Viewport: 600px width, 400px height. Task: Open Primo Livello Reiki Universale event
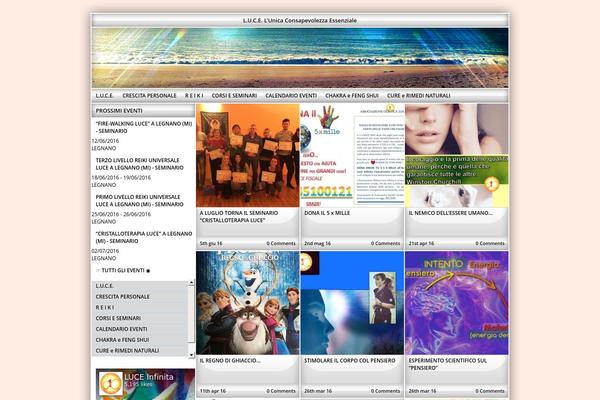click(140, 201)
